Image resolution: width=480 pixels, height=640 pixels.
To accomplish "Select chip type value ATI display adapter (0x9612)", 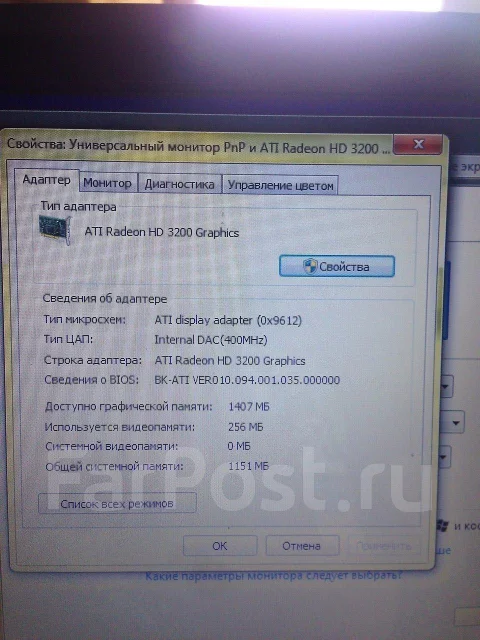I will (228, 320).
